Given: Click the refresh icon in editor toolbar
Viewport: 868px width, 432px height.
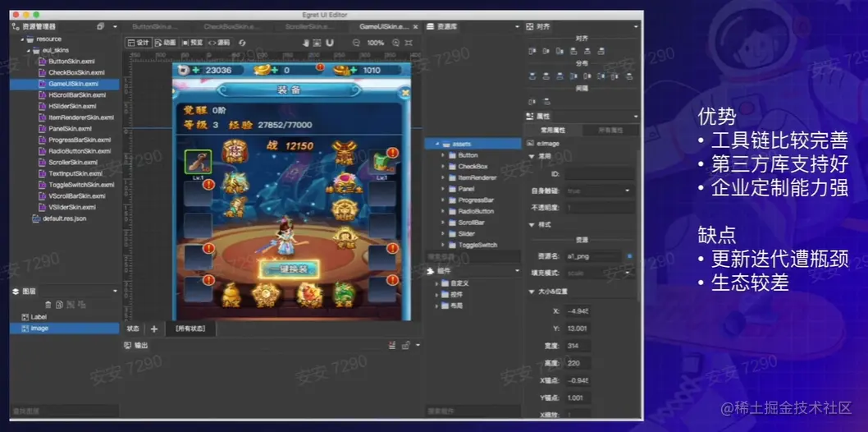Looking at the screenshot, I should point(242,43).
